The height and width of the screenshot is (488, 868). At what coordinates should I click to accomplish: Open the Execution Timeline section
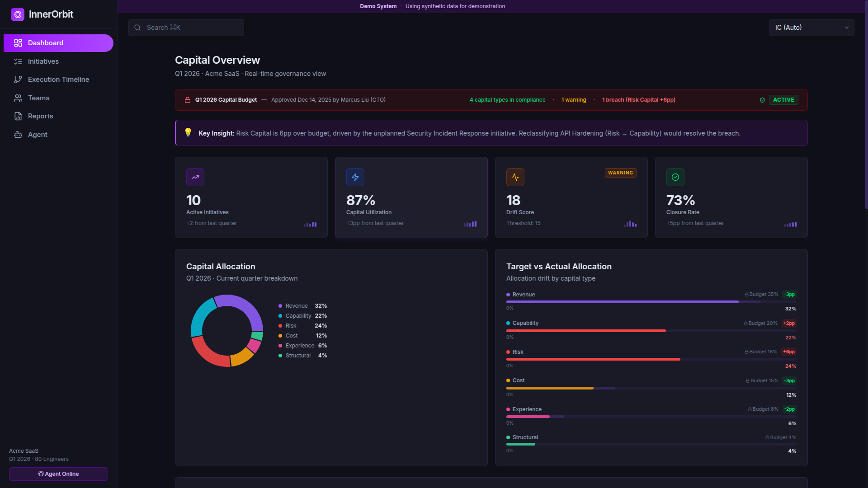point(58,80)
